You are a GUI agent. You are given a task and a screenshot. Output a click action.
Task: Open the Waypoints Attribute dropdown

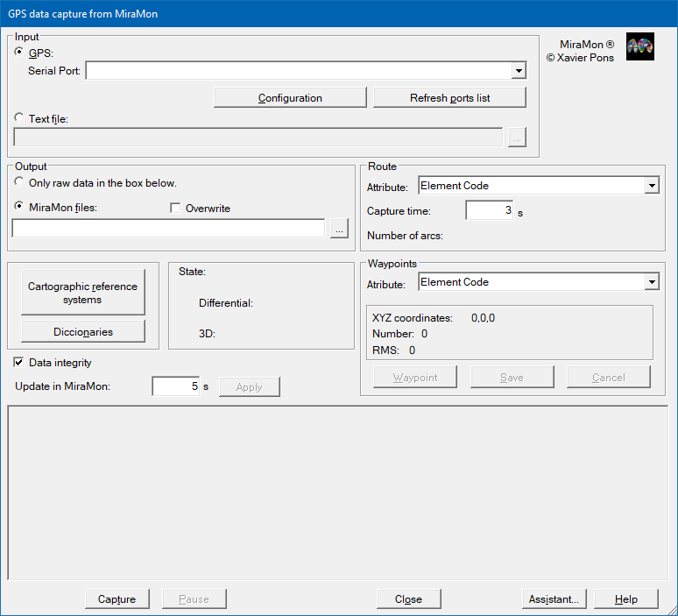(x=651, y=282)
